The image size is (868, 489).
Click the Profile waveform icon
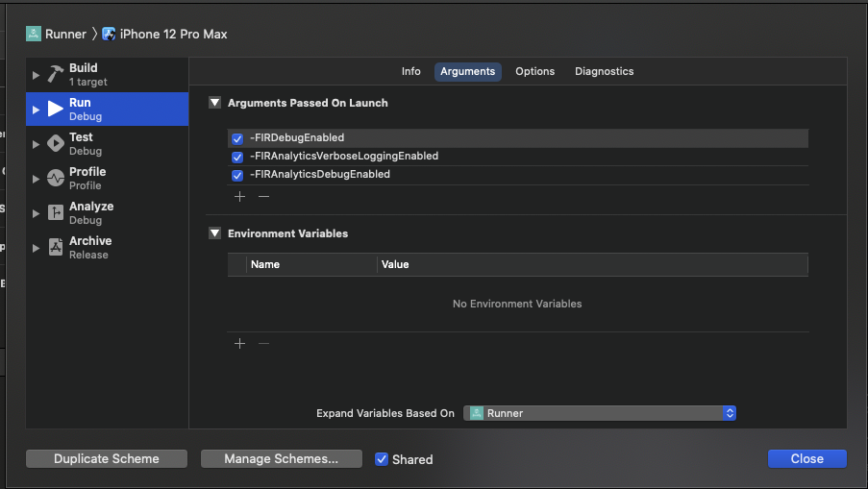(x=56, y=178)
